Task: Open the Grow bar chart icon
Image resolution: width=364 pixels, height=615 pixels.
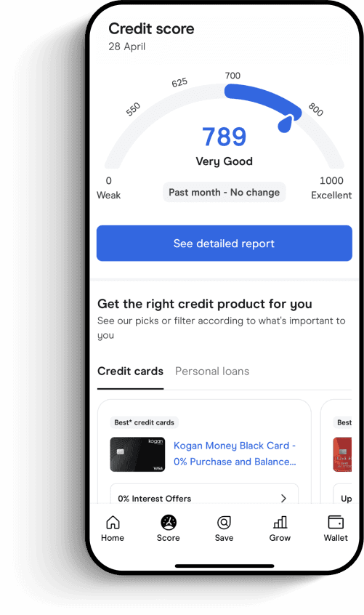Action: coord(280,522)
